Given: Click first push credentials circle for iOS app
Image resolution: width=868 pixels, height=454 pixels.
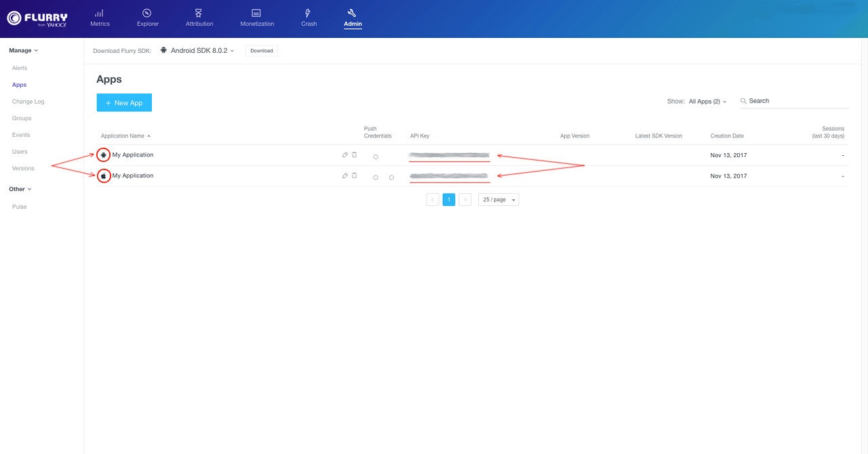Looking at the screenshot, I should point(376,178).
